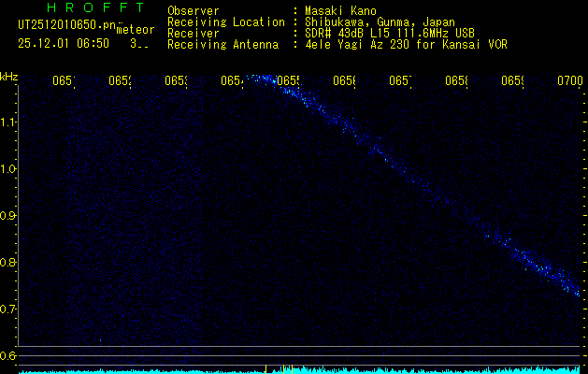
Task: Click the 'Receiving Location' label
Action: pos(226,22)
